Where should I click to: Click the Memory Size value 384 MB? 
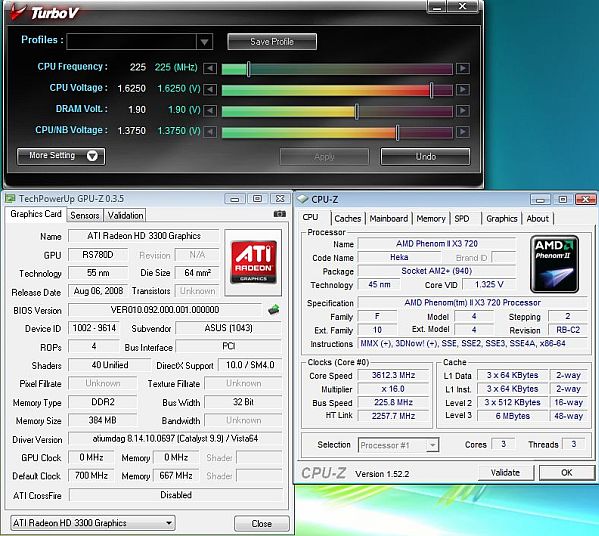[102, 420]
